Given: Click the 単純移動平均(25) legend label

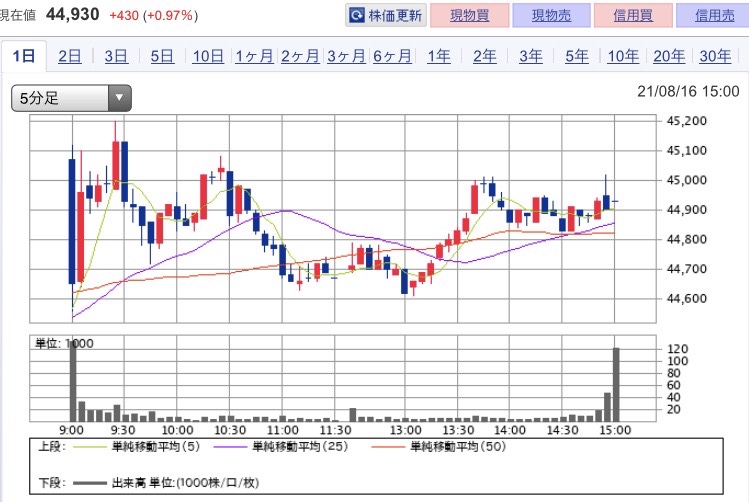Looking at the screenshot, I should click(x=300, y=447).
